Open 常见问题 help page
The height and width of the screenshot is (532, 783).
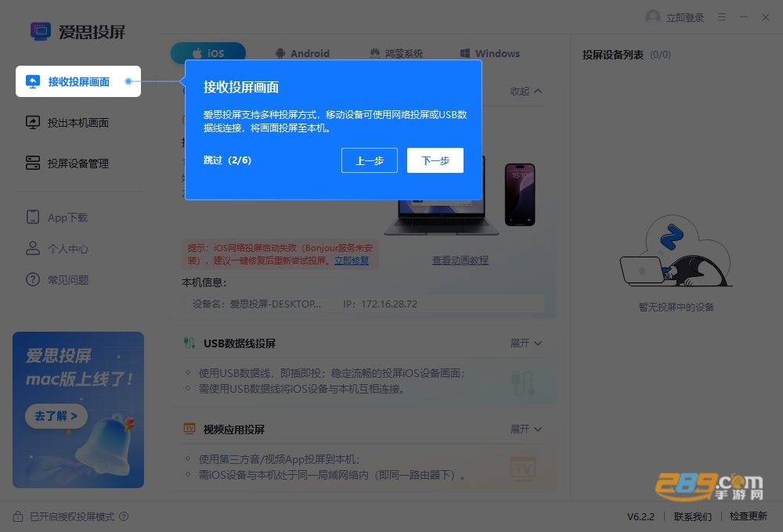[68, 280]
